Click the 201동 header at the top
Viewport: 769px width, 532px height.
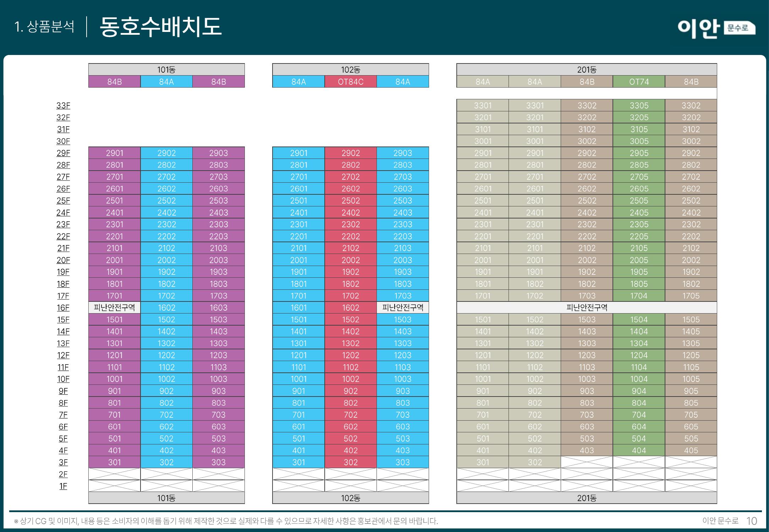(x=587, y=70)
